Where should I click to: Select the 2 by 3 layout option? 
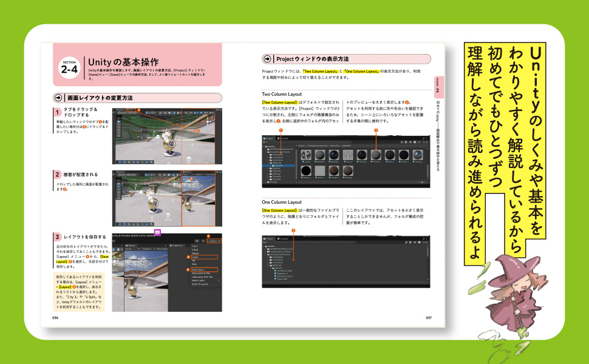tap(194, 246)
